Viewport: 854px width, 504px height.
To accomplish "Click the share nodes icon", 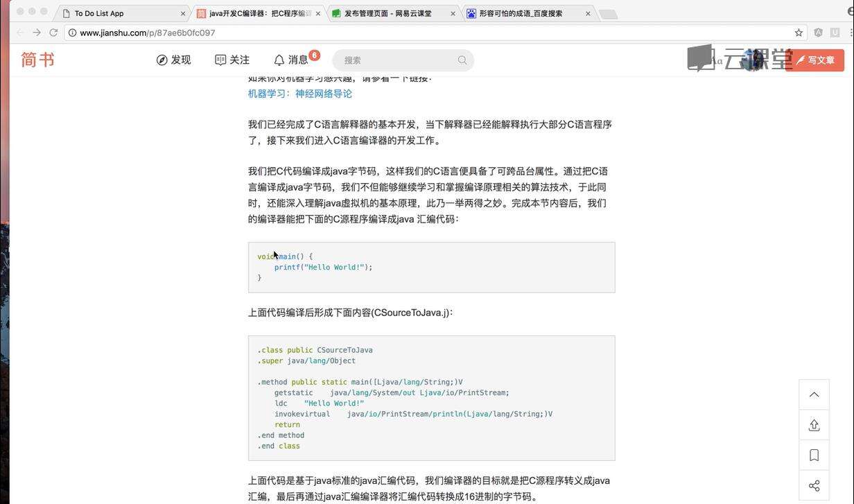I will tap(814, 486).
